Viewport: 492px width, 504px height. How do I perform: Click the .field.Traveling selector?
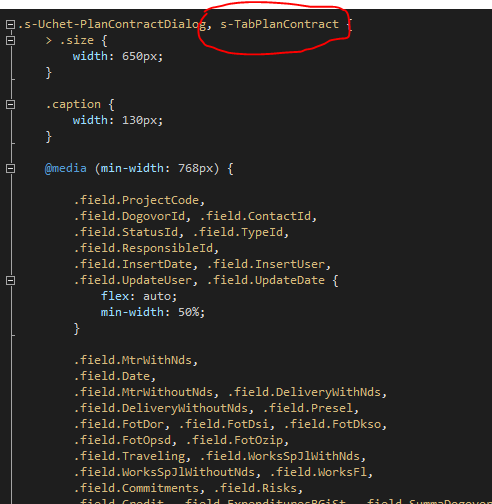129,456
